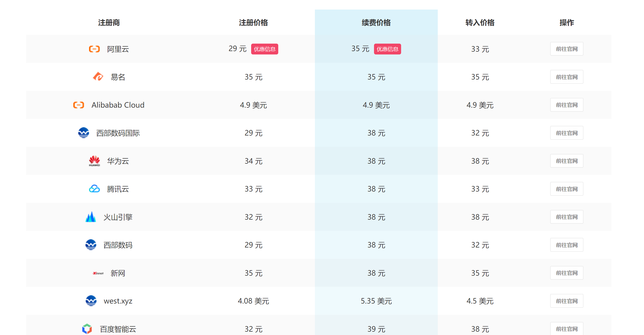
Task: Select the Alibabab Cloud registrar name
Action: pyautogui.click(x=118, y=105)
